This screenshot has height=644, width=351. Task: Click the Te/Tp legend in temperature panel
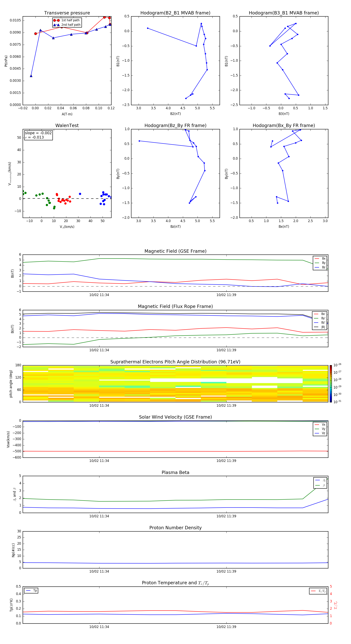(318, 591)
